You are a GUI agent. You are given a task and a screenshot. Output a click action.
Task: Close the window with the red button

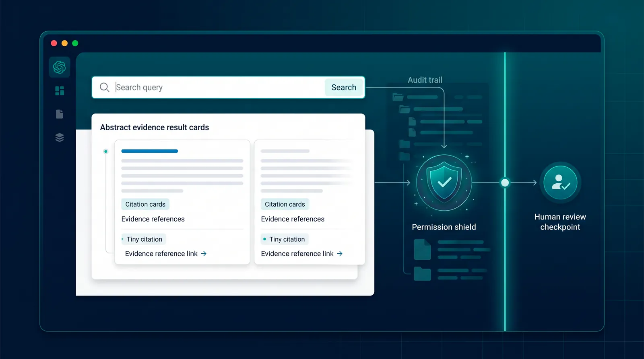tap(54, 43)
